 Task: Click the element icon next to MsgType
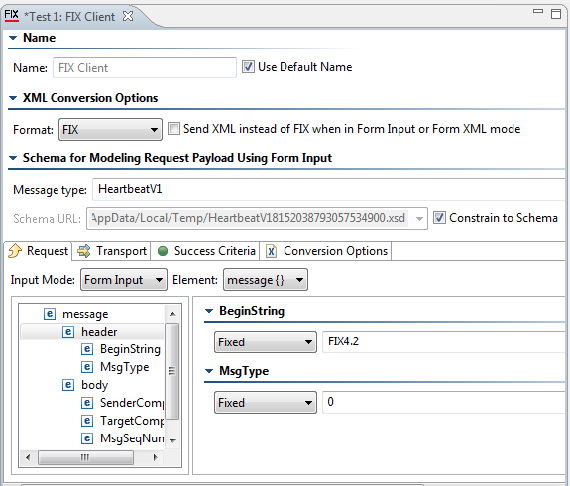(87, 367)
